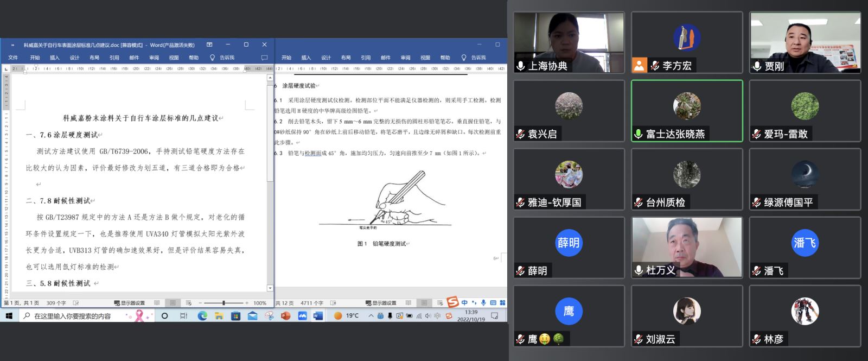
Task: Select participant tile 富士达张晓燕
Action: (687, 111)
